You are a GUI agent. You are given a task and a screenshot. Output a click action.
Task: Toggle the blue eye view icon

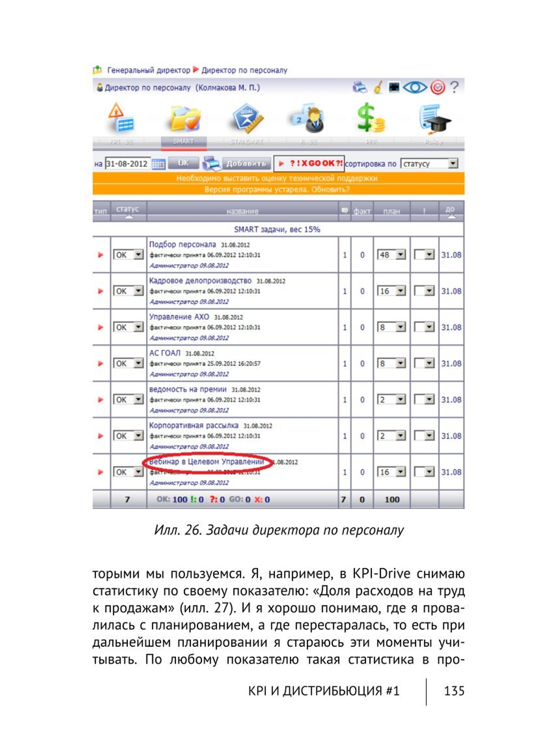pos(415,87)
